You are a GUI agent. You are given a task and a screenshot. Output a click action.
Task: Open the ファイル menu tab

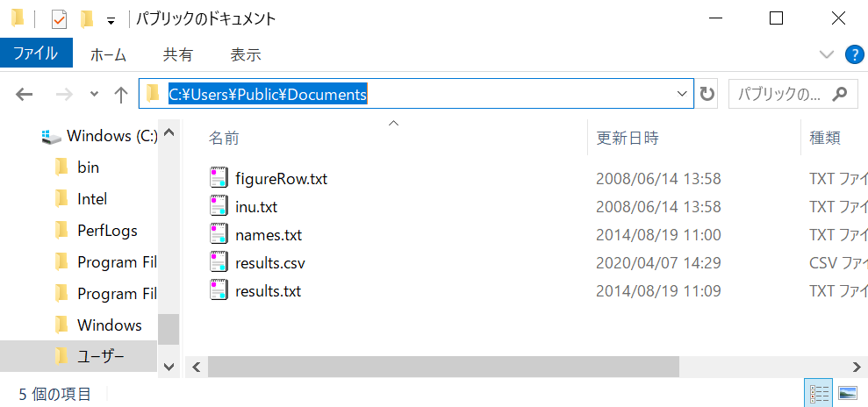35,54
